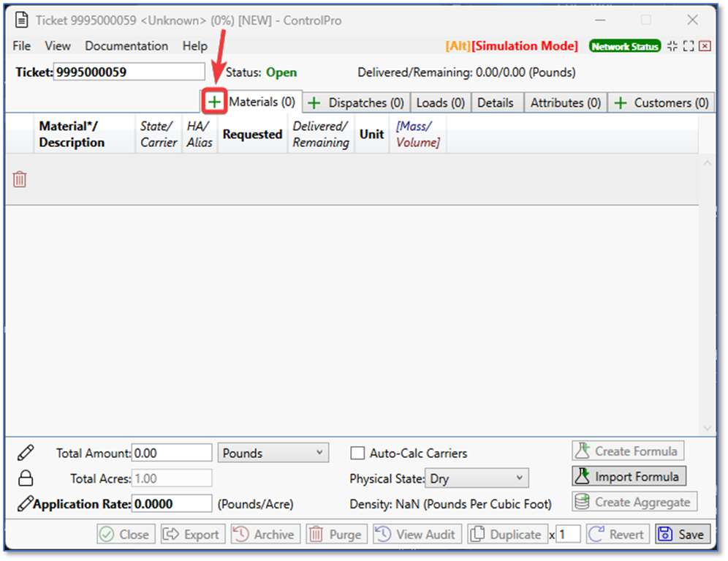Screen dimensions: 728x561
Task: Open the Attributes tab
Action: 565,103
